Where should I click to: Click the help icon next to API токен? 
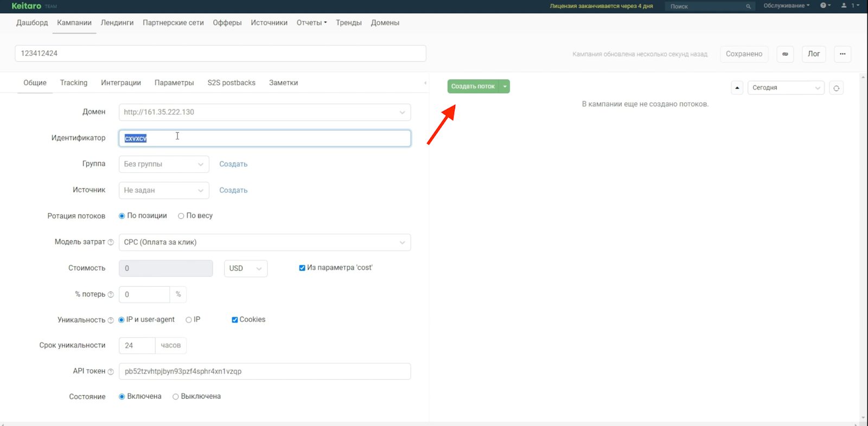click(x=111, y=372)
